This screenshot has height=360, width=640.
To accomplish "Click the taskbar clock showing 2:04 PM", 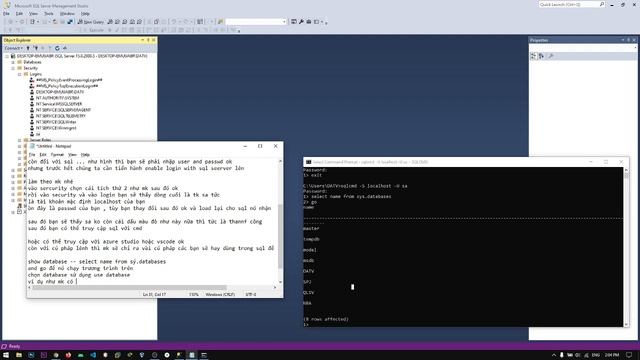I will pyautogui.click(x=612, y=355).
